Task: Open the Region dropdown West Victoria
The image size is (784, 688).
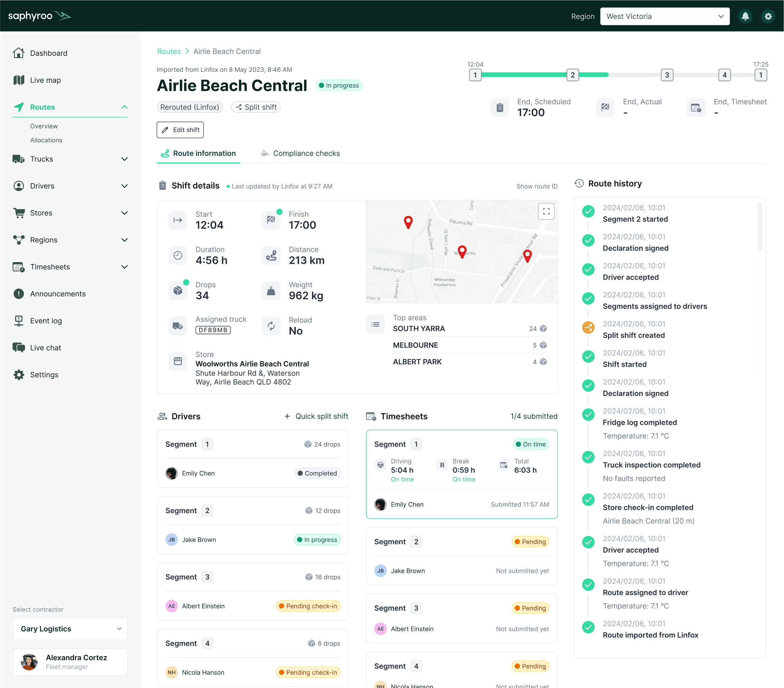Action: pos(665,16)
